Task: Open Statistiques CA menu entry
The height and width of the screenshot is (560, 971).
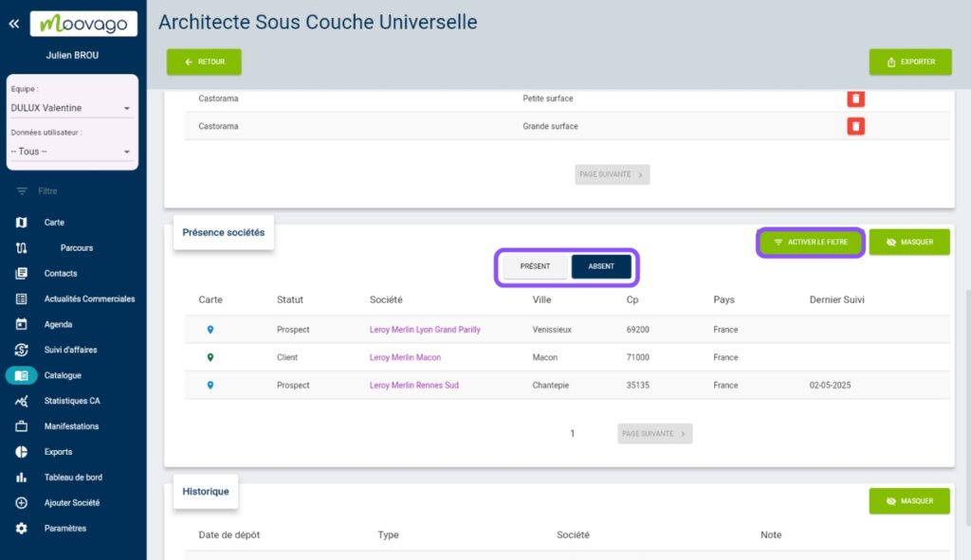Action: (x=72, y=401)
